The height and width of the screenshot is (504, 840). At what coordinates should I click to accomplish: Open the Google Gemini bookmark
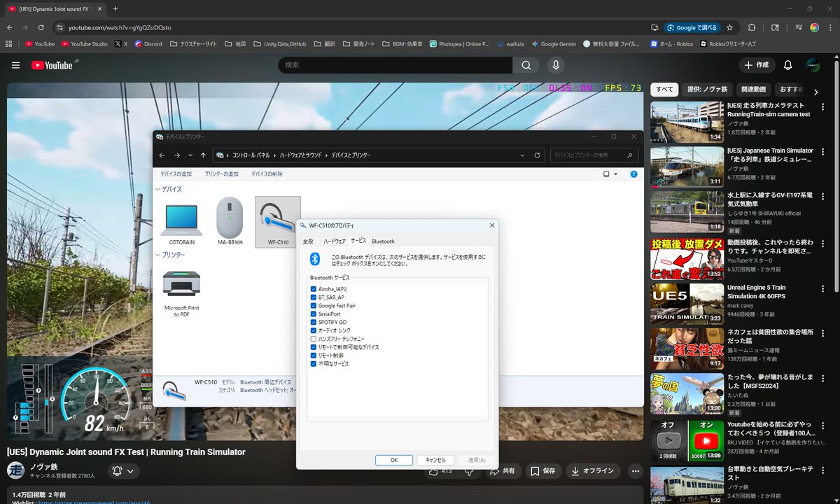(554, 43)
